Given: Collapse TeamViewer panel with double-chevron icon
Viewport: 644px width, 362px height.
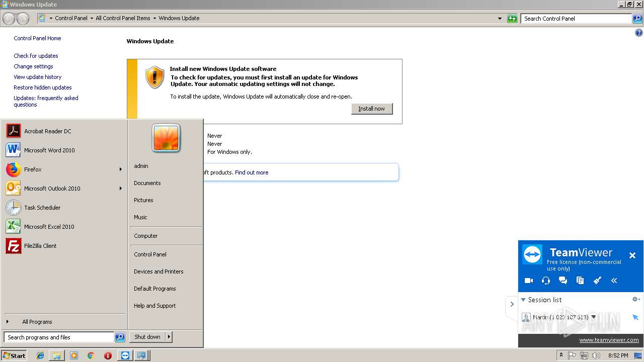Looking at the screenshot, I should (614, 281).
